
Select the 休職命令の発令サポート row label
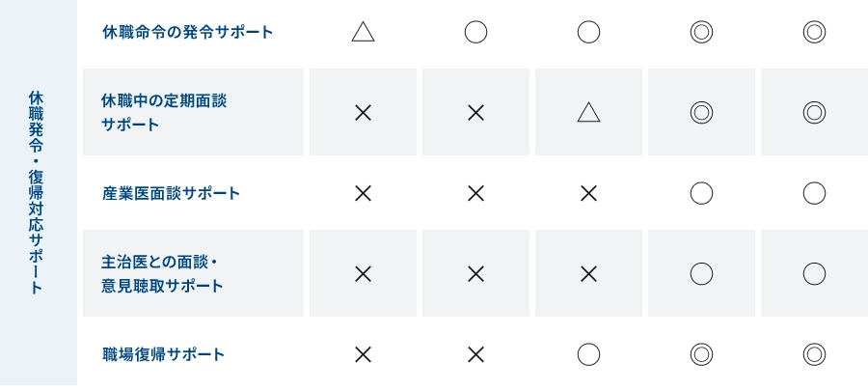(x=188, y=32)
